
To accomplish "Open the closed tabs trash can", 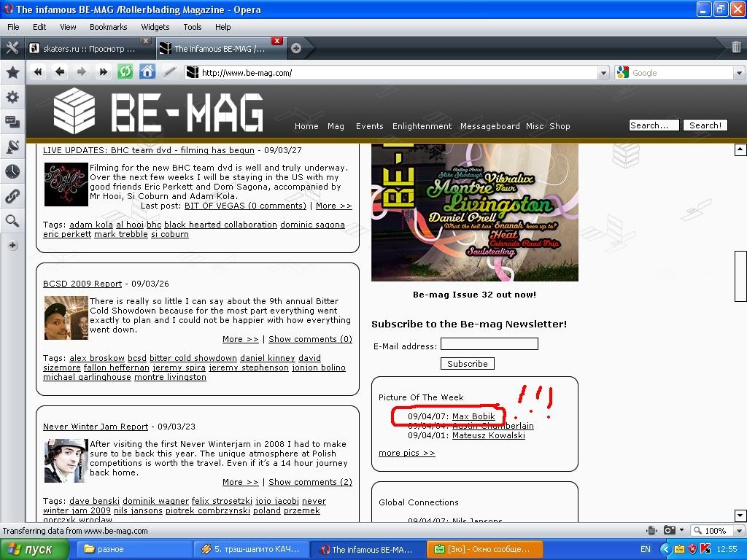I will [736, 47].
